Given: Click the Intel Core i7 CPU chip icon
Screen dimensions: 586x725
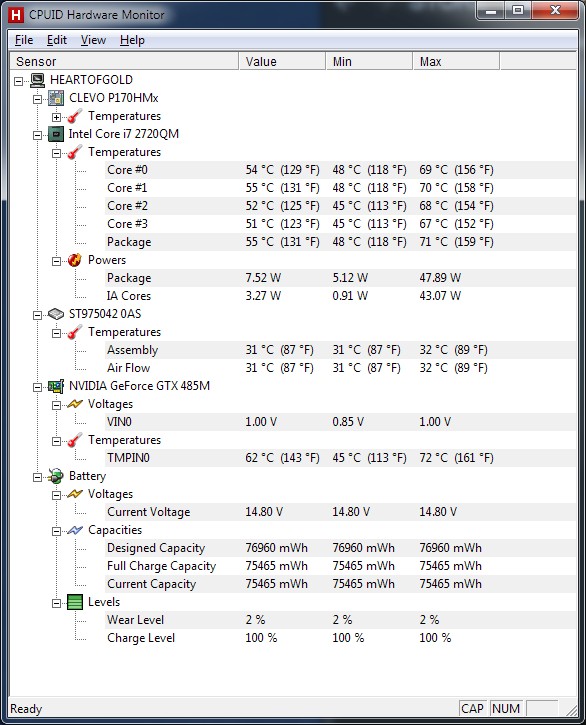Looking at the screenshot, I should point(56,134).
